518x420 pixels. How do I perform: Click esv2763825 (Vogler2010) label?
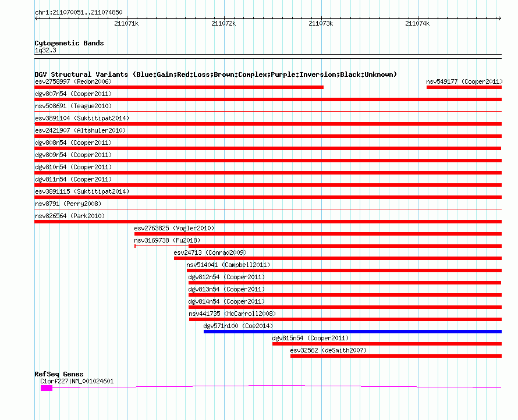(174, 228)
